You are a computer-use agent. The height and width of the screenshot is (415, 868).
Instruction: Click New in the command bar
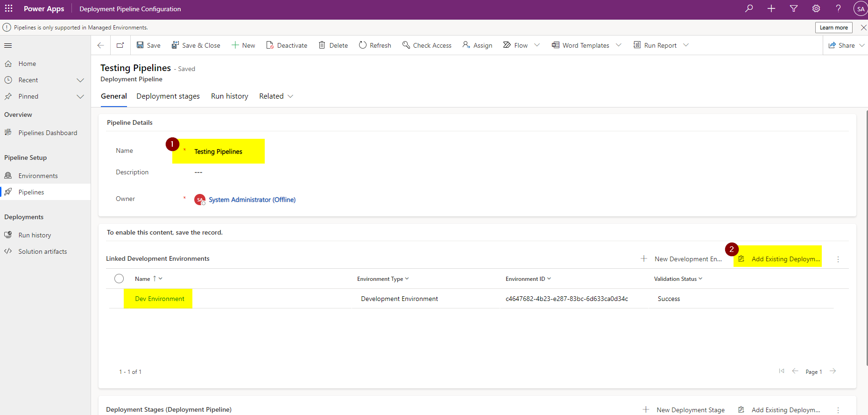pyautogui.click(x=243, y=45)
